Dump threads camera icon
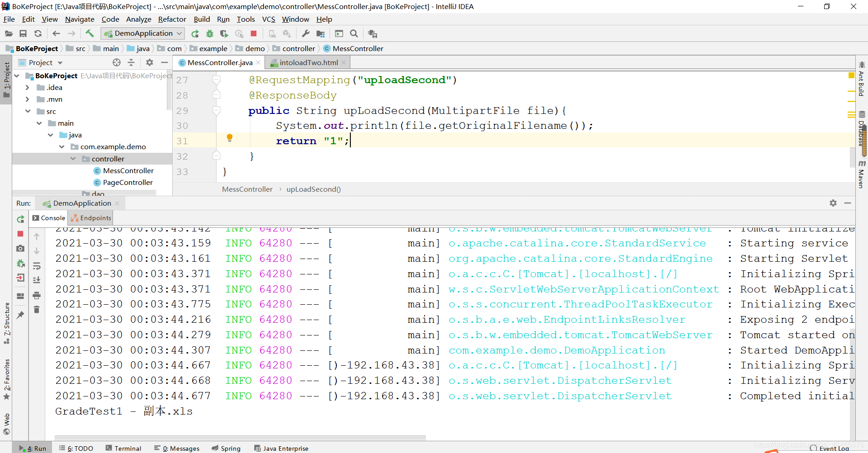Screen dimensions: 868x453 pos(20,248)
